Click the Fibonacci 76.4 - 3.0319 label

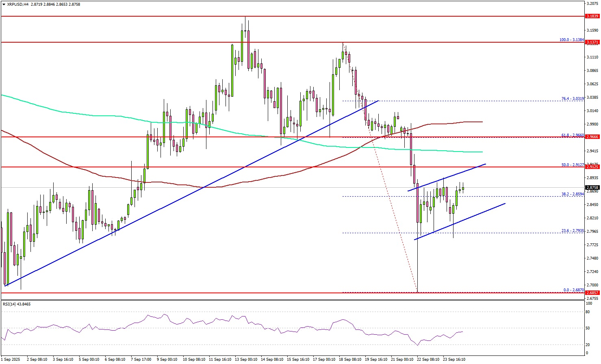572,98
